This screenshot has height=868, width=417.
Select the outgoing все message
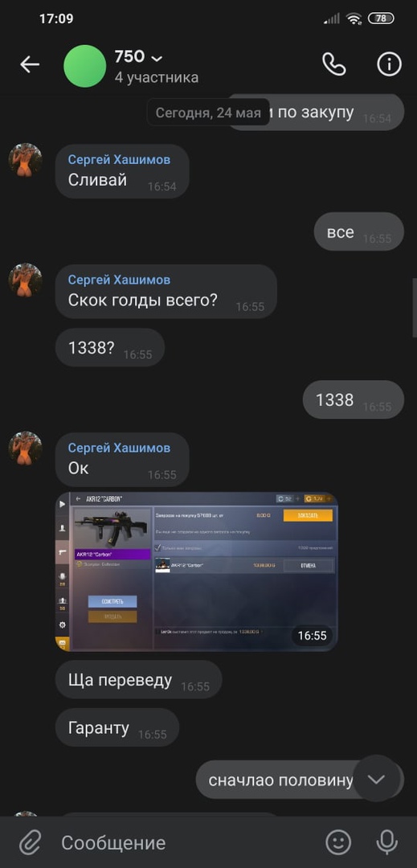point(359,231)
